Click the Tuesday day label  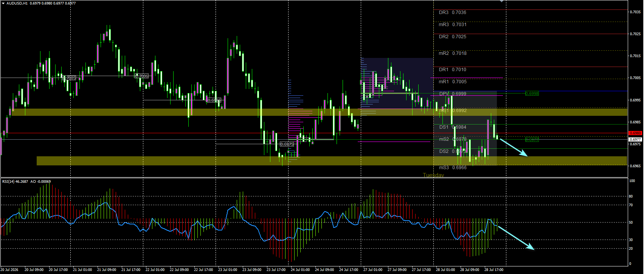[x=433, y=175]
